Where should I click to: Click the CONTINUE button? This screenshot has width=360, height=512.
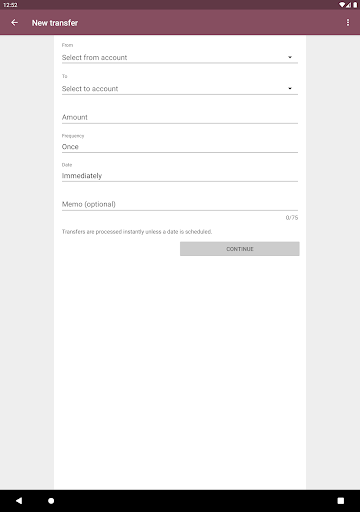click(240, 249)
